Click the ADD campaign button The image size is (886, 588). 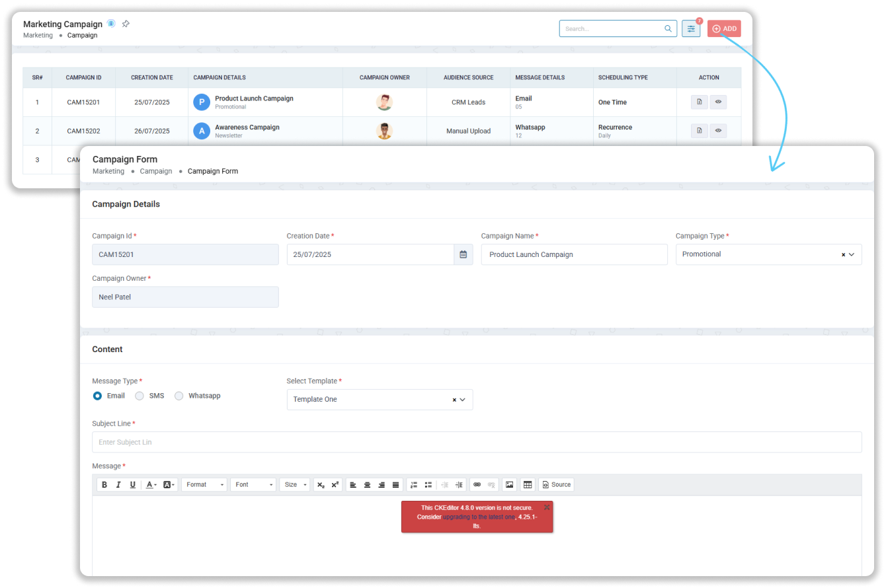[724, 29]
